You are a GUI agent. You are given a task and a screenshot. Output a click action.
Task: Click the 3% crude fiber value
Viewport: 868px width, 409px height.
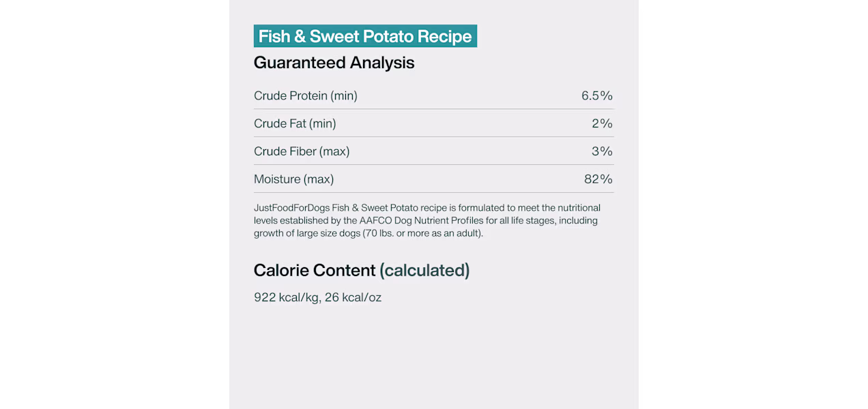click(x=603, y=151)
